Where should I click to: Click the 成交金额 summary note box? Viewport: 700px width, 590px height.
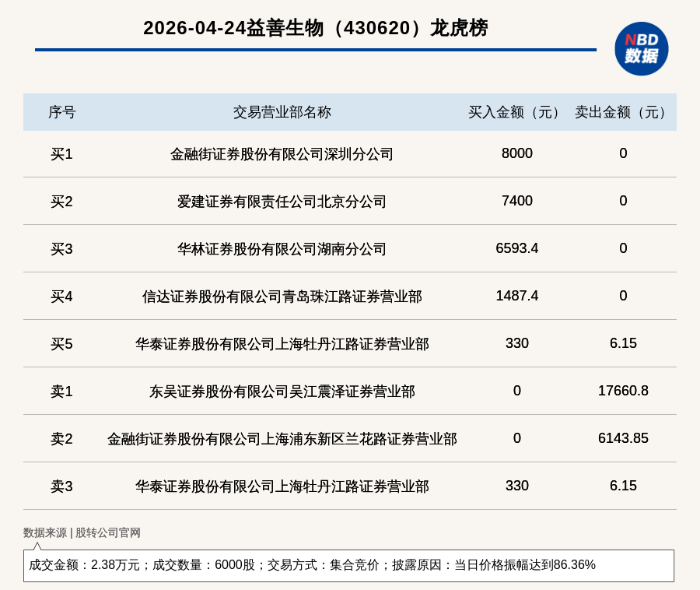click(348, 565)
